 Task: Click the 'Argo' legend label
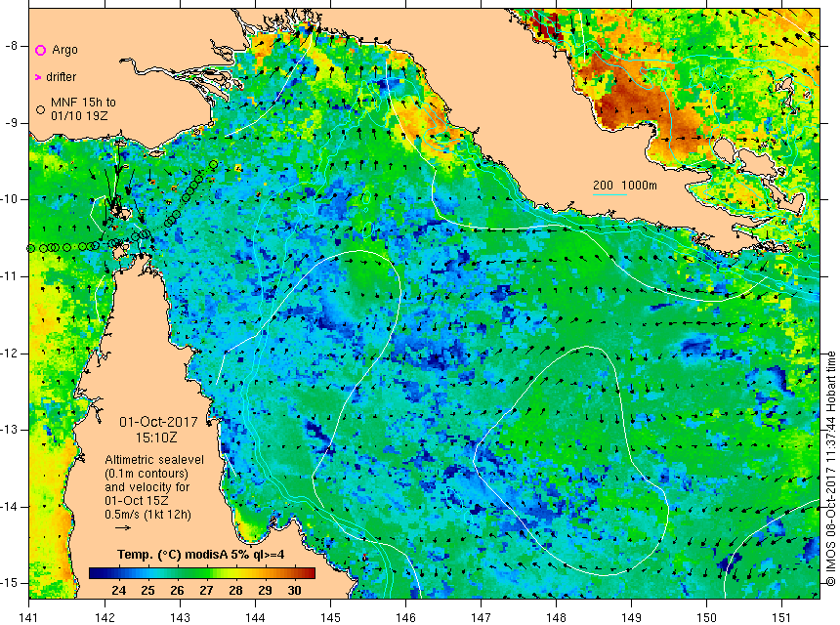64,50
